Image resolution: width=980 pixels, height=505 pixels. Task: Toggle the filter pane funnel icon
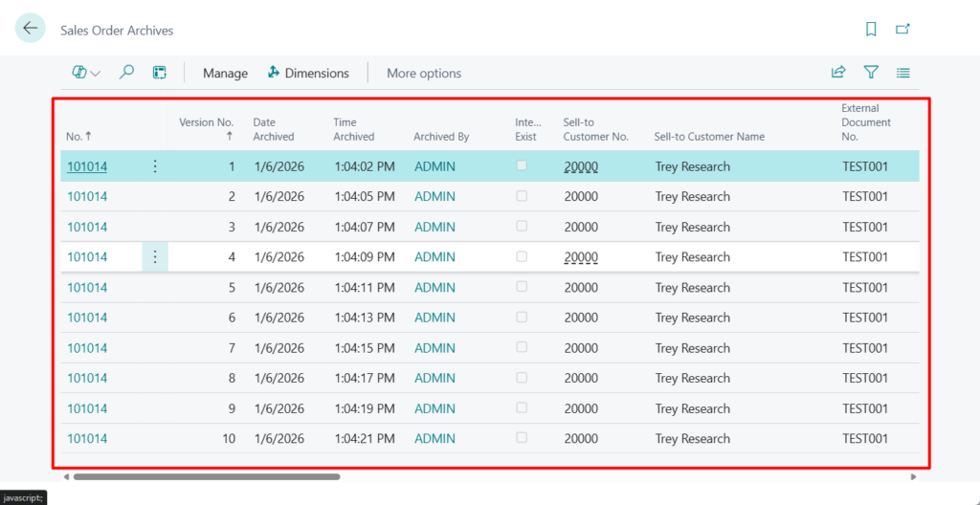click(x=871, y=73)
